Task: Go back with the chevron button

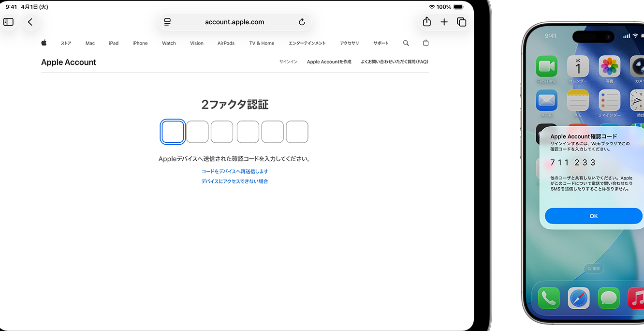Action: click(x=30, y=22)
